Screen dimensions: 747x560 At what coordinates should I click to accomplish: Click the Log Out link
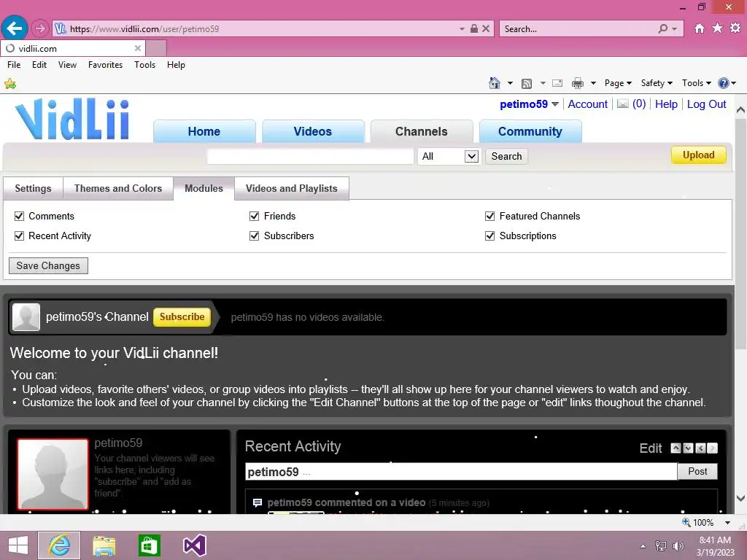pos(706,104)
